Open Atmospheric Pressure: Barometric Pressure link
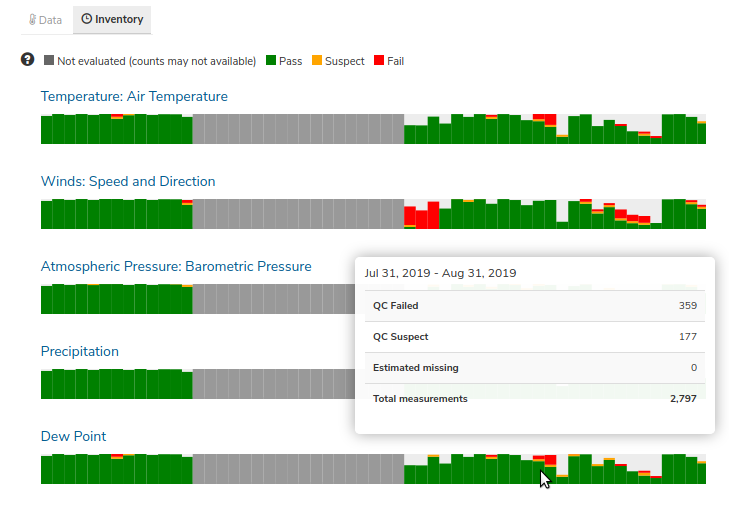Viewport: 729px width, 510px height. click(x=176, y=266)
